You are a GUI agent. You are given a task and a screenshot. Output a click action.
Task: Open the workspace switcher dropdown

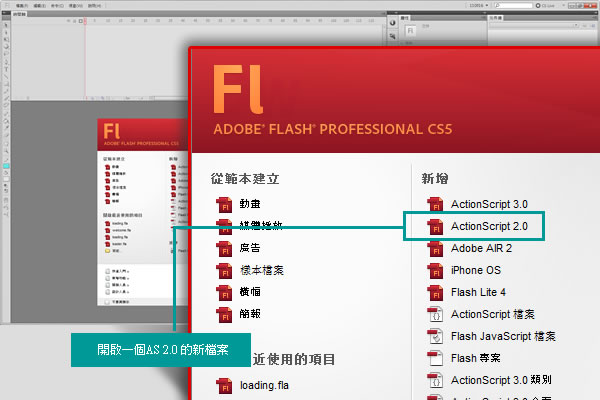[x=478, y=5]
